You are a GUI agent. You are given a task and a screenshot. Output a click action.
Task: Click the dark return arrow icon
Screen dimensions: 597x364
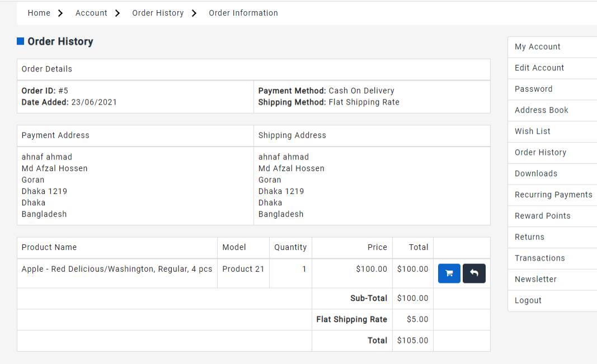pyautogui.click(x=474, y=273)
